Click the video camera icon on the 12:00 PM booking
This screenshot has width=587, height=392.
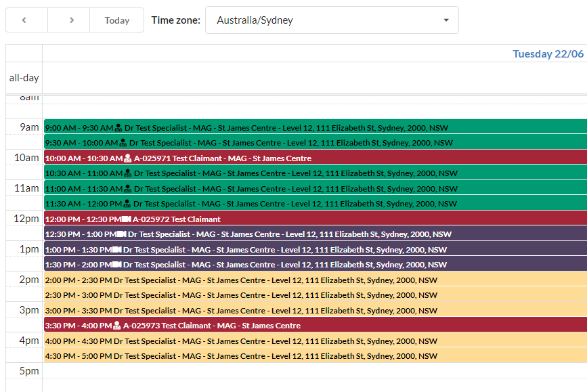[126, 219]
